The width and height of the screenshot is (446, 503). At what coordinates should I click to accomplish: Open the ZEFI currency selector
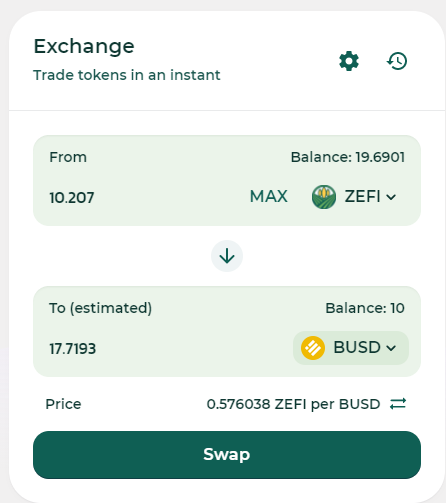click(355, 197)
